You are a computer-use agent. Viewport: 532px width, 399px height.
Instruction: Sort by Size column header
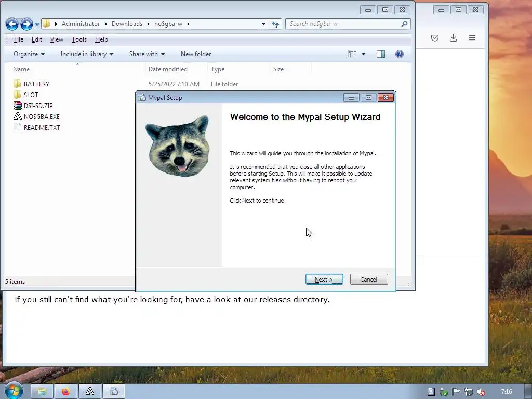[278, 69]
